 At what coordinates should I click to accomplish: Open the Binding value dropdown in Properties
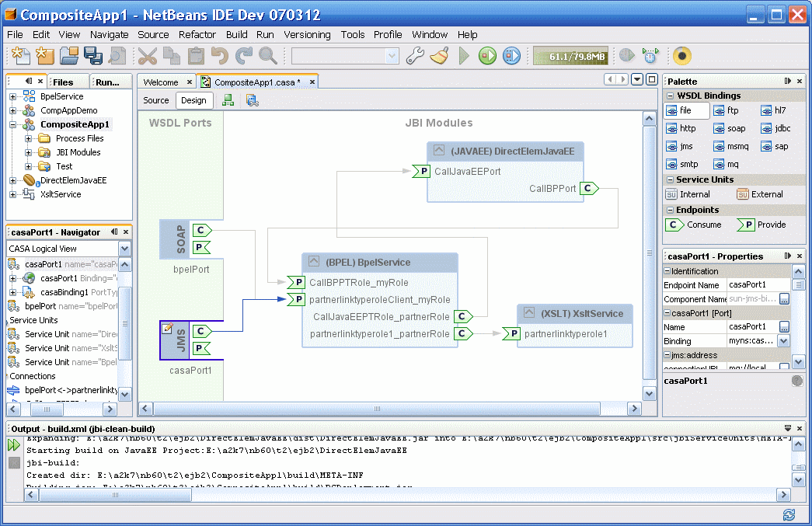click(784, 340)
